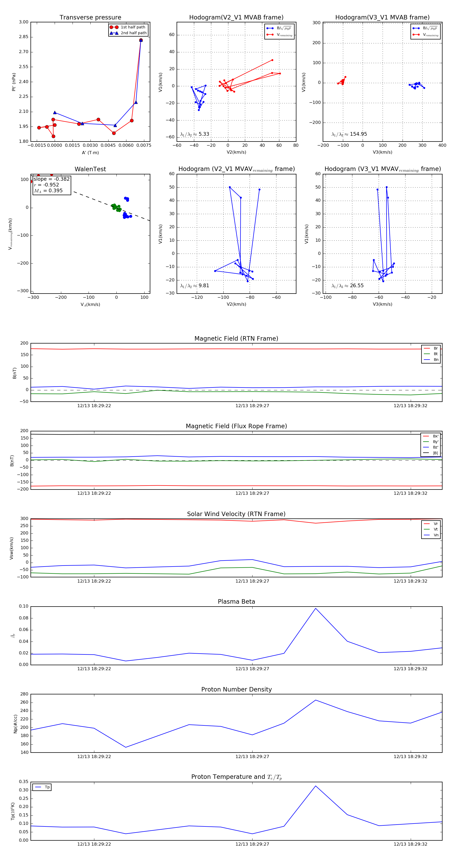Click the "Tp(10^6K)" y-axis label
Screen dimensions: 473x868
[13, 811]
